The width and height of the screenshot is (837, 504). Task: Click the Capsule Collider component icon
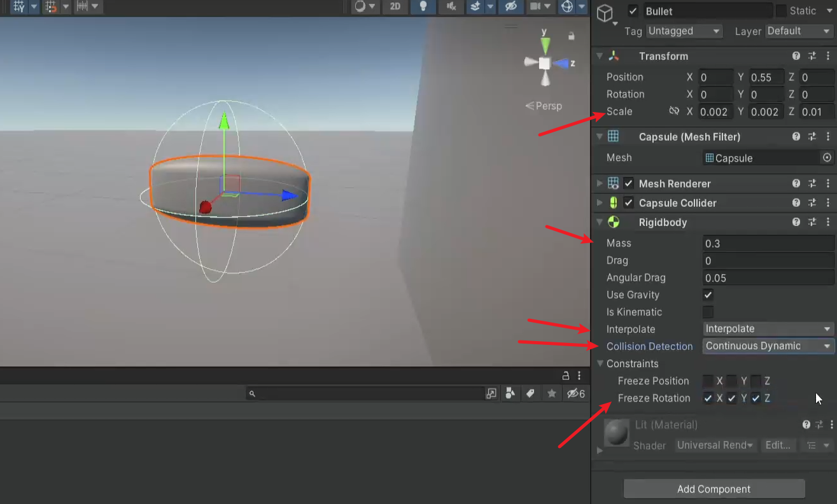[613, 203]
